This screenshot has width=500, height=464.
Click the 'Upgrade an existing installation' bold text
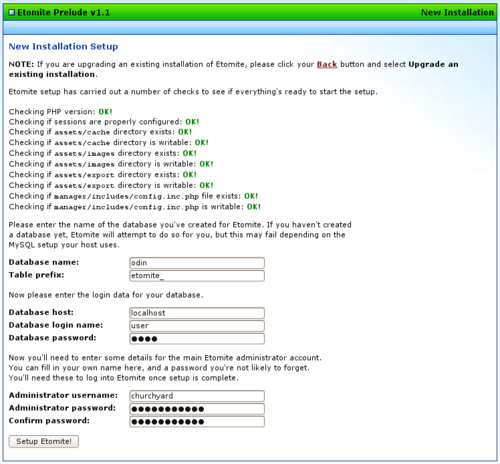[x=233, y=69]
